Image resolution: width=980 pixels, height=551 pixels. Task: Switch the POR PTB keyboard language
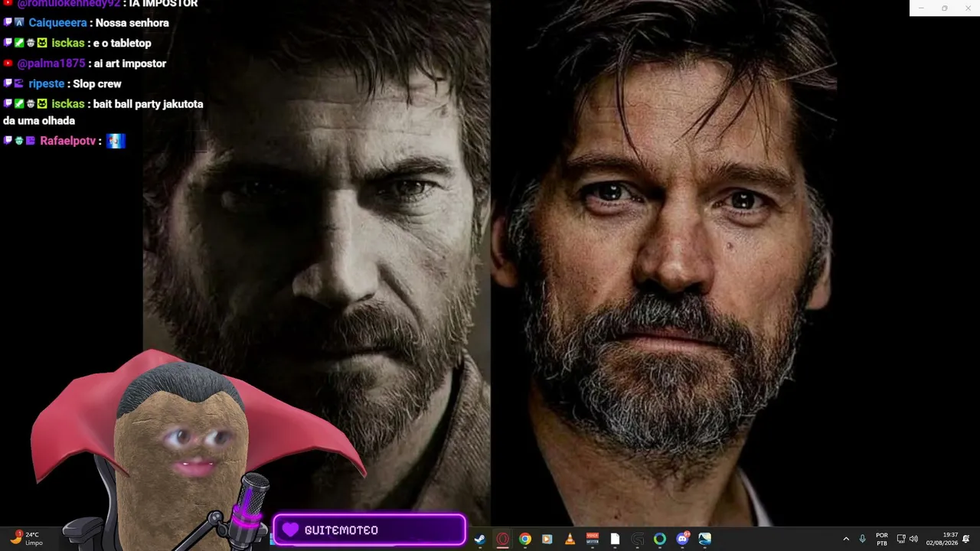tap(882, 540)
